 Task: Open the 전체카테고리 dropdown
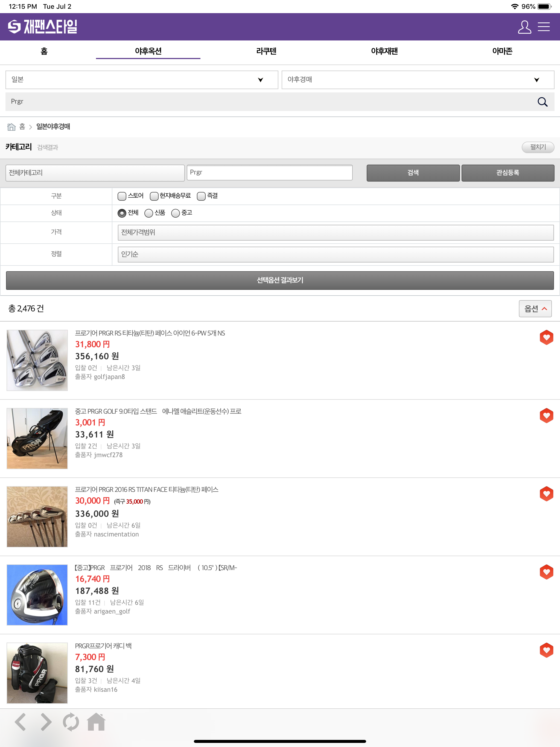tap(95, 173)
